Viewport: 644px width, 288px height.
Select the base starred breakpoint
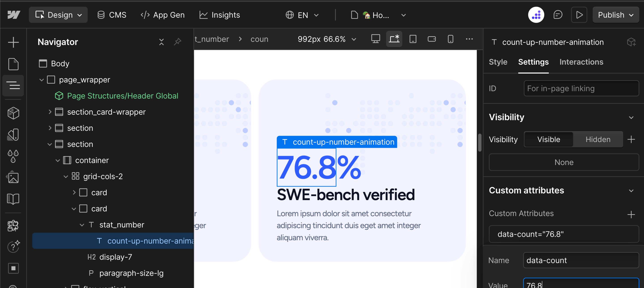pyautogui.click(x=394, y=39)
